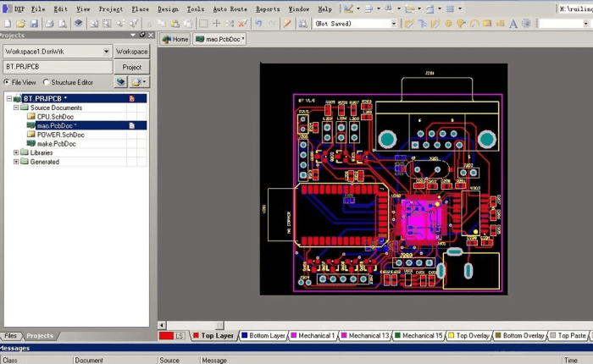Expand the Generated folder in tree
The height and width of the screenshot is (364, 593).
coord(15,162)
